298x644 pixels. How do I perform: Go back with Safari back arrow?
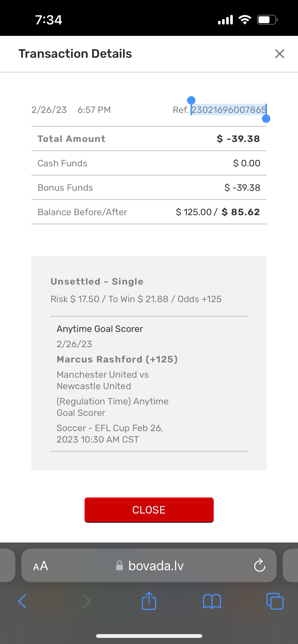tap(22, 601)
